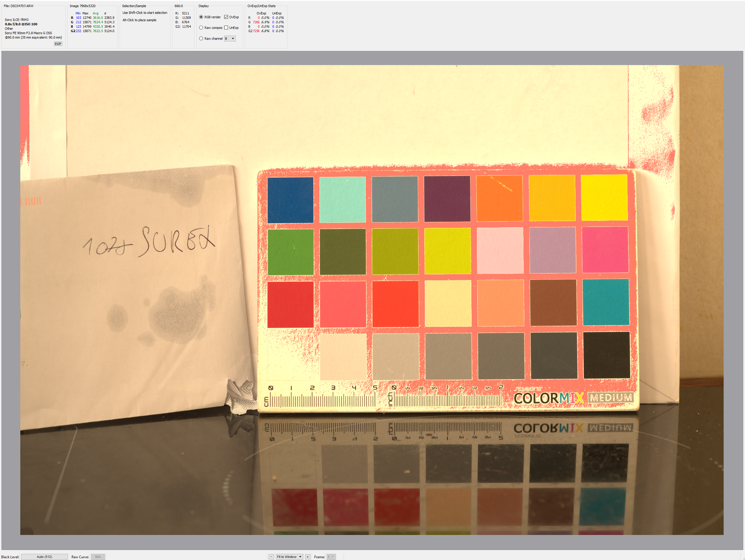
Task: Uncheck the OvExp overexposure checkbox
Action: click(226, 17)
